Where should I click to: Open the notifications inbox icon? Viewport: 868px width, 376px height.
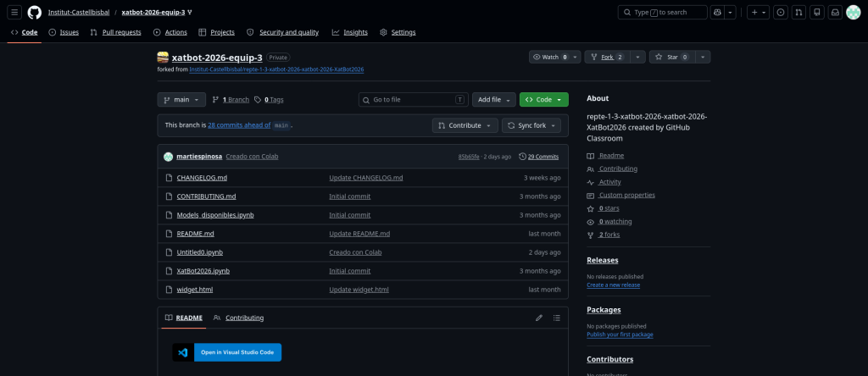[x=835, y=12]
